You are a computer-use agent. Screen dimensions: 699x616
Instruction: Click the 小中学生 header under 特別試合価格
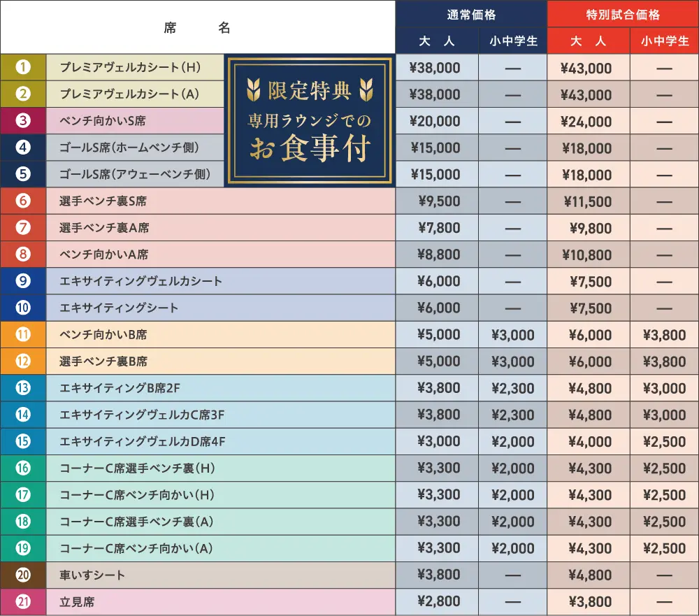click(664, 41)
